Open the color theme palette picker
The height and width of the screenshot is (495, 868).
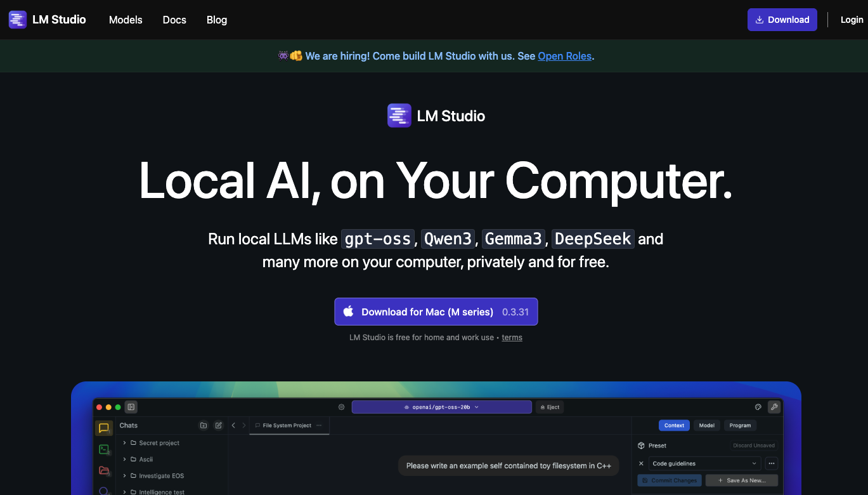pos(758,407)
